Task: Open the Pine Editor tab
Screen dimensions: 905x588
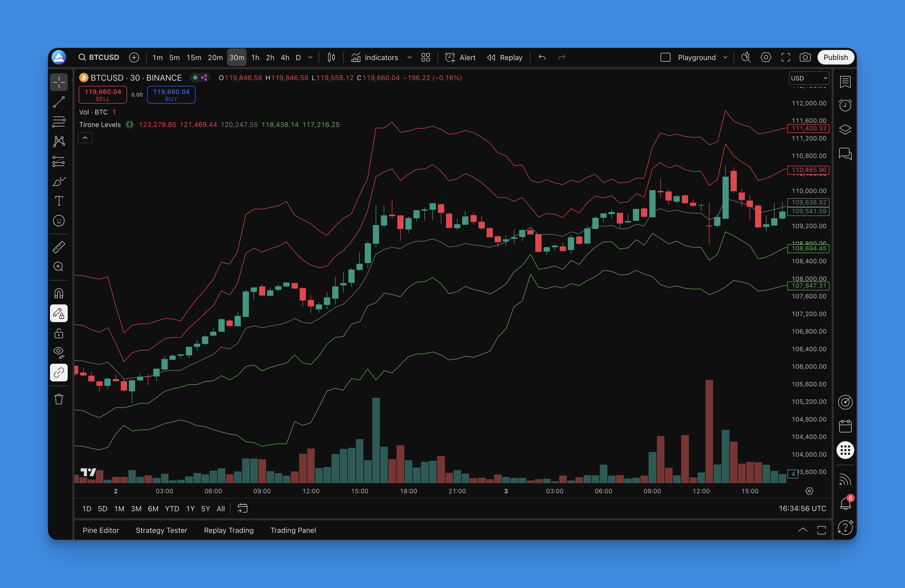Action: click(101, 530)
